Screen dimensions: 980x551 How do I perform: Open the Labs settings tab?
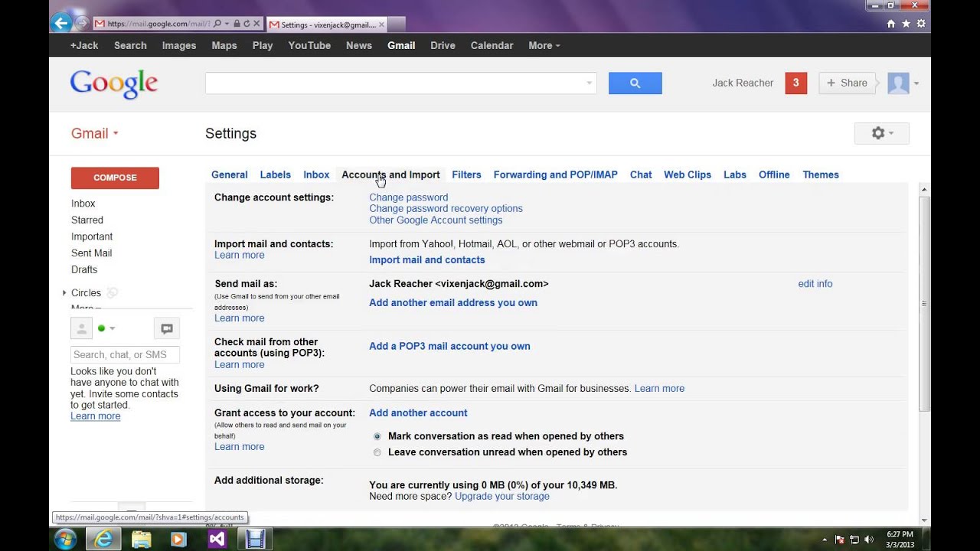tap(735, 174)
